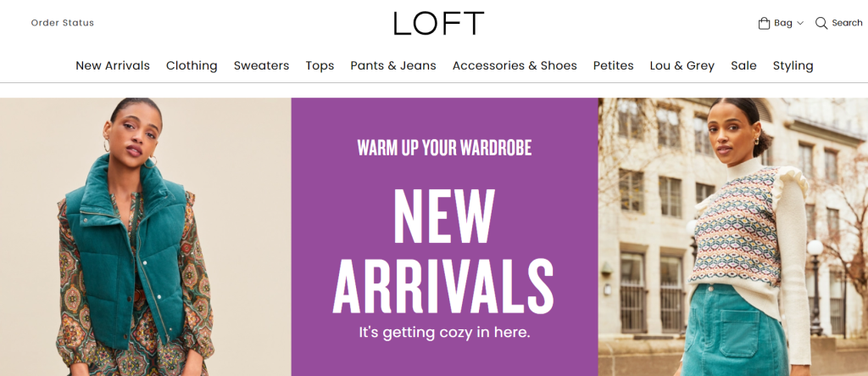Open the Lou & Grey section

click(682, 65)
